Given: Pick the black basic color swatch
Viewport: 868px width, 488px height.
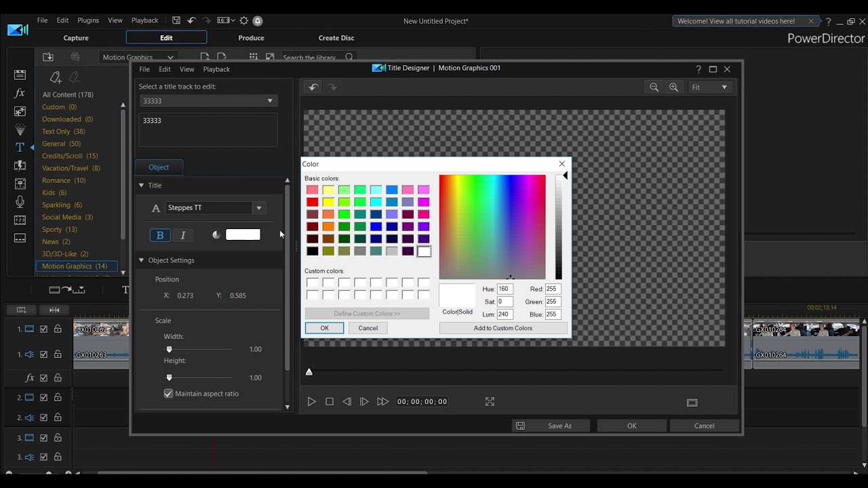Looking at the screenshot, I should point(312,251).
